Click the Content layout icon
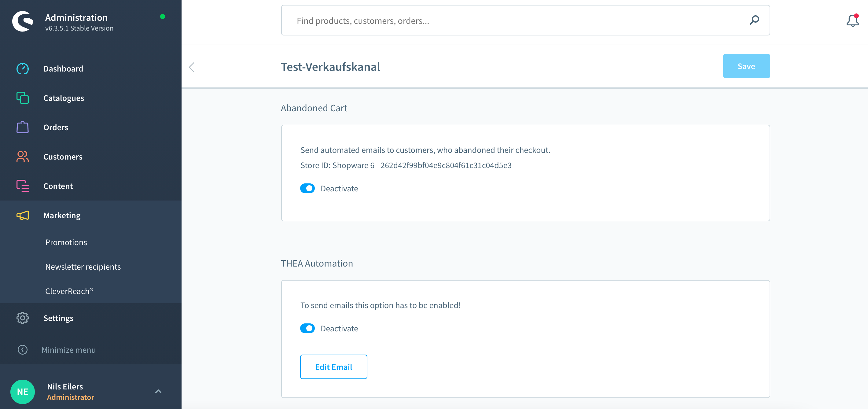This screenshot has width=868, height=409. point(23,186)
